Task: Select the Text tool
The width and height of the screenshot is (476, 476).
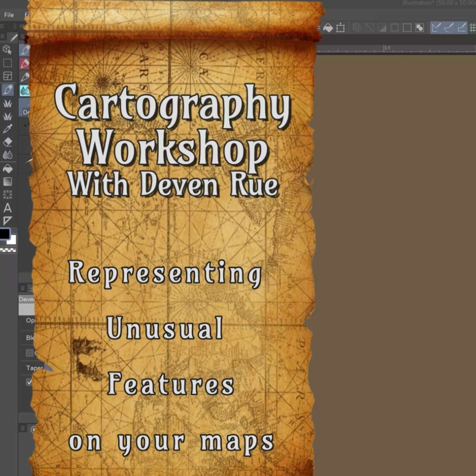Action: tap(7, 208)
